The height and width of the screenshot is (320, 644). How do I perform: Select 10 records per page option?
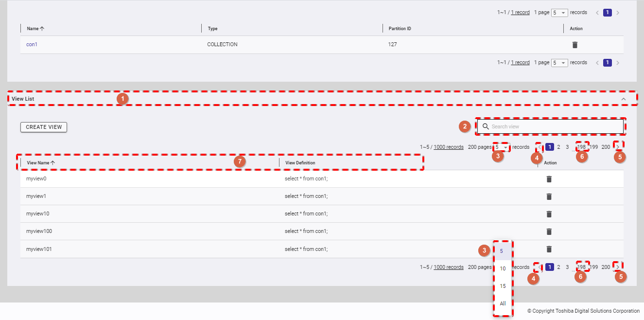point(503,268)
